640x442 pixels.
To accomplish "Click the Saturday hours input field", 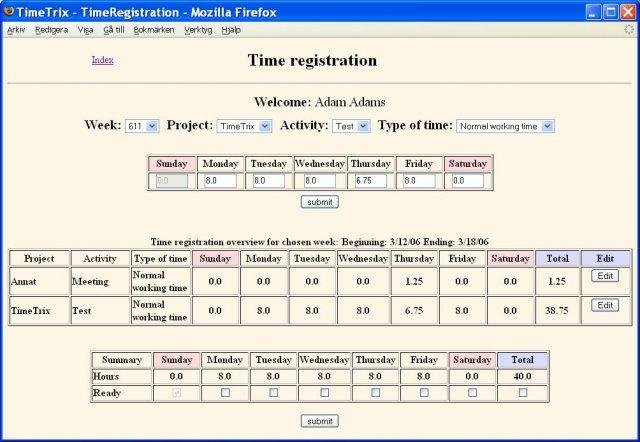I will (468, 180).
